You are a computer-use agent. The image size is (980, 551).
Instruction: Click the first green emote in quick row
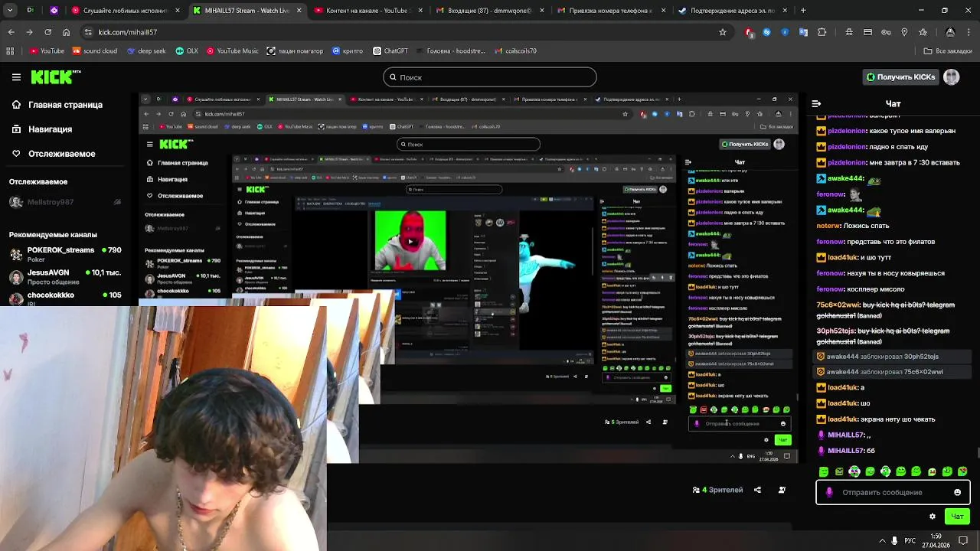[824, 471]
